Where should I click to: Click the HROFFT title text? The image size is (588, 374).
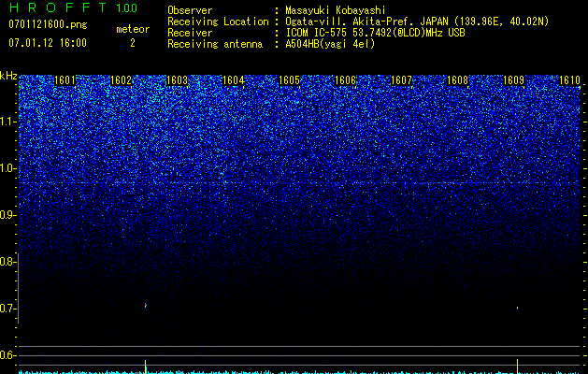click(57, 7)
